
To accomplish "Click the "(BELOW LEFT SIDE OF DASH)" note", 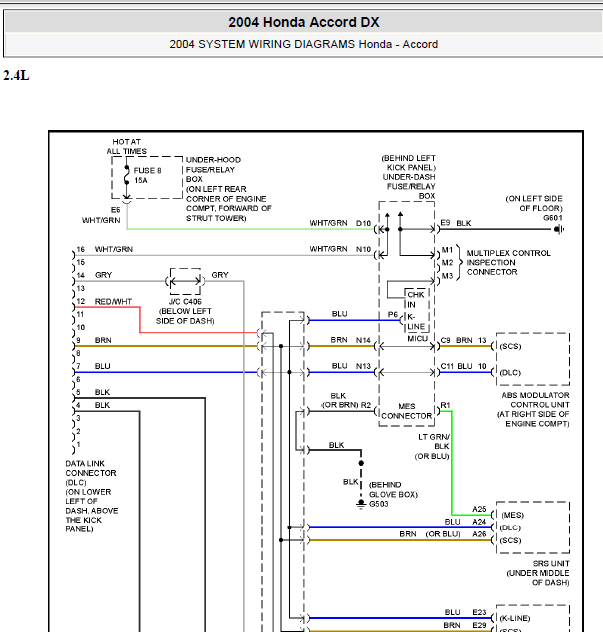I will [x=185, y=316].
